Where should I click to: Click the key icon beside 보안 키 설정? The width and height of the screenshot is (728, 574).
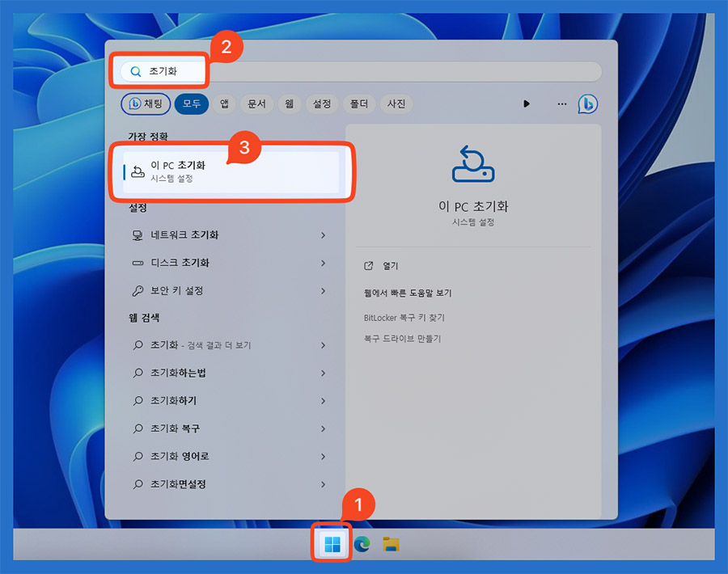click(x=138, y=291)
